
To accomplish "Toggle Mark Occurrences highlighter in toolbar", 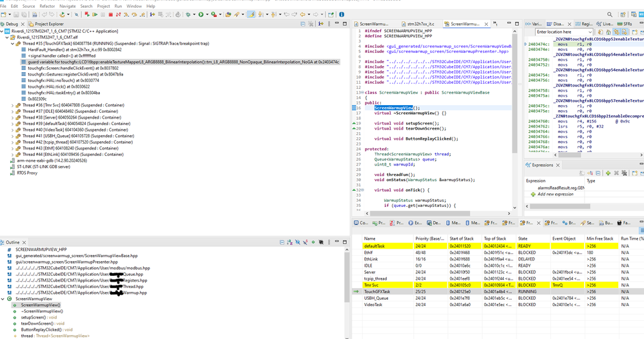I will [251, 14].
